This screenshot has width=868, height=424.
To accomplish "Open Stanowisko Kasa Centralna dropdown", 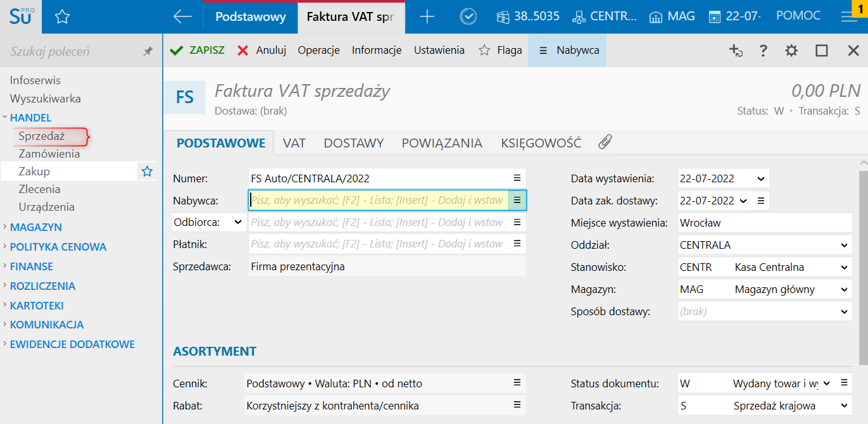I will pyautogui.click(x=844, y=267).
